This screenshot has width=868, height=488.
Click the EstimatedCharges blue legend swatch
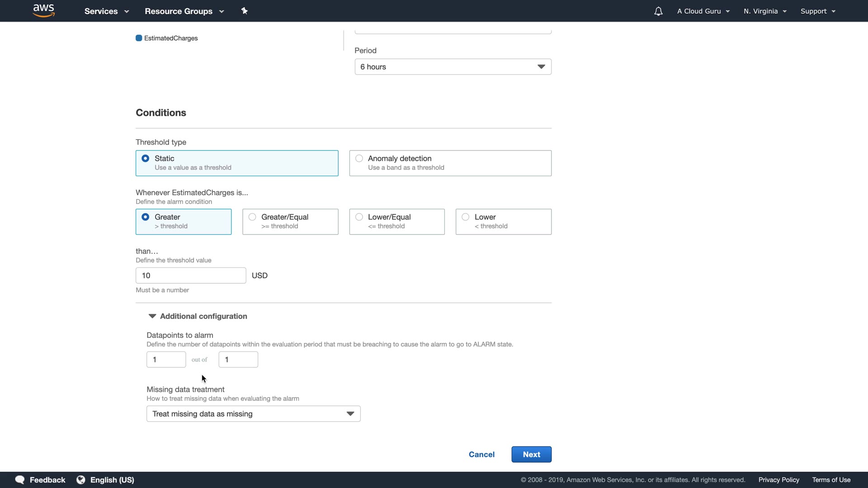click(139, 38)
